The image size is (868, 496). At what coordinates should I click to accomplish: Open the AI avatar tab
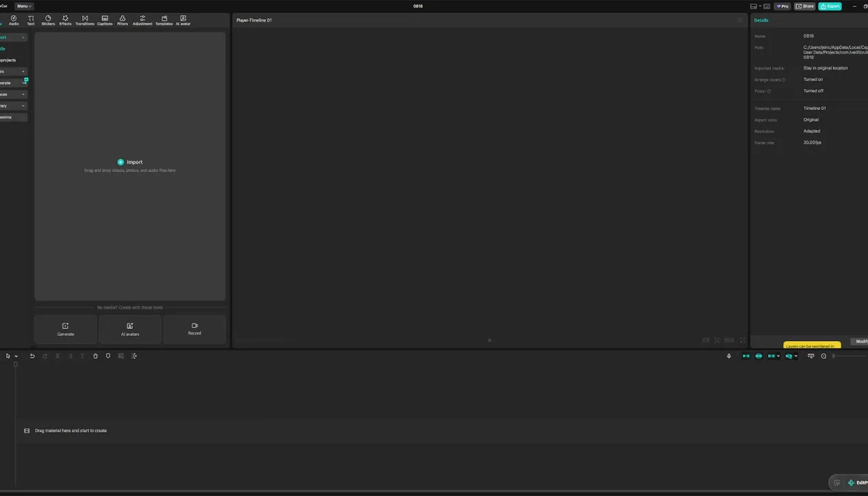[x=183, y=20]
